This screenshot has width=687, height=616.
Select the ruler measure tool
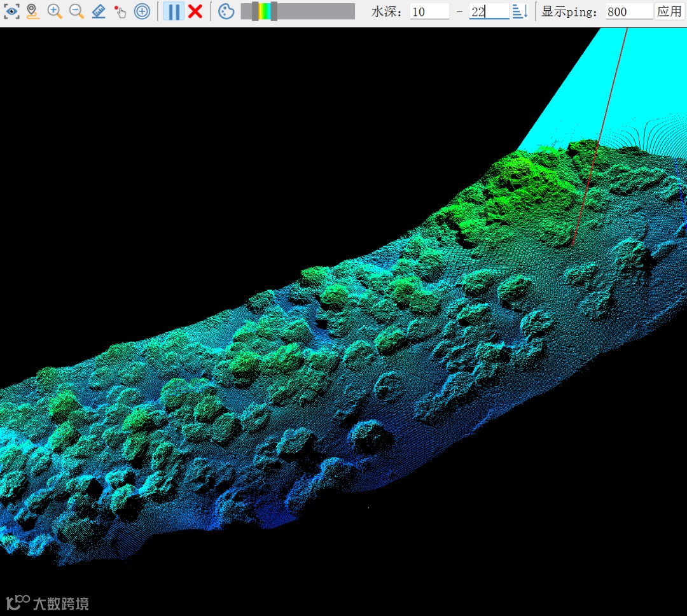98,11
